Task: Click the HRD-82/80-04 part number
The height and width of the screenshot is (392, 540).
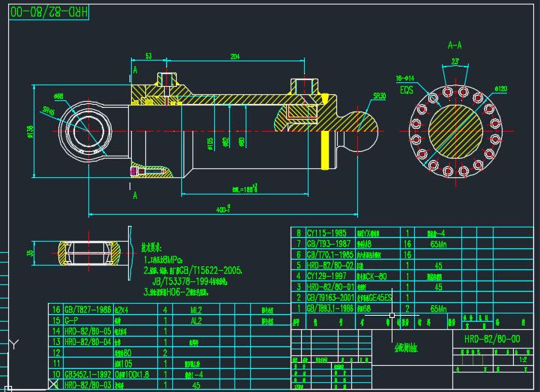Action: point(88,342)
